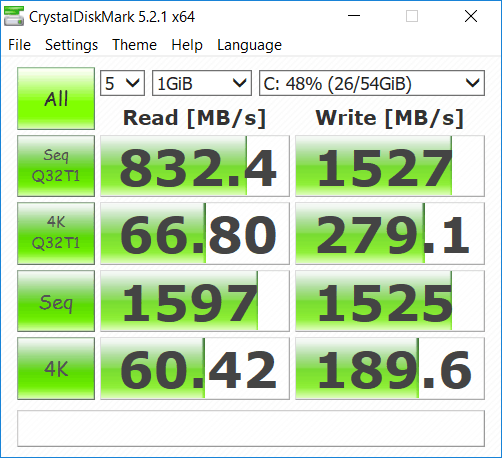The image size is (502, 458).
Task: Run the 4K benchmark button
Action: coord(56,368)
